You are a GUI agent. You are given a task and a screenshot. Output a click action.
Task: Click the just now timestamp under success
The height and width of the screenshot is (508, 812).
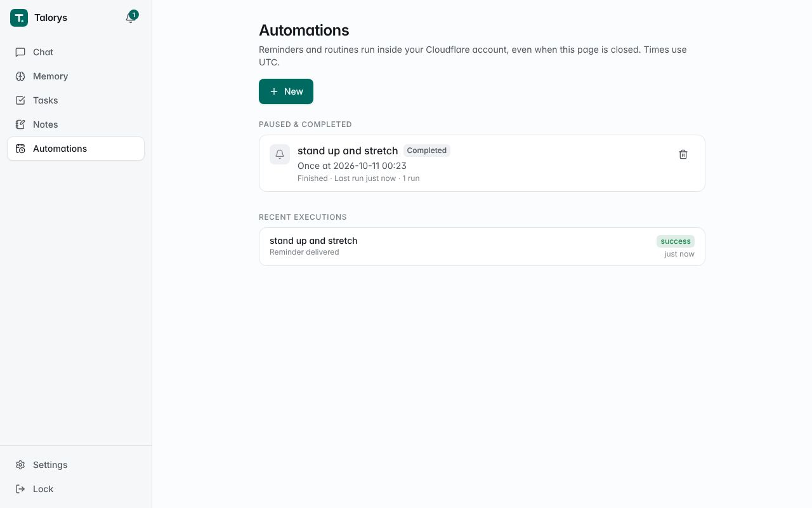tap(679, 254)
